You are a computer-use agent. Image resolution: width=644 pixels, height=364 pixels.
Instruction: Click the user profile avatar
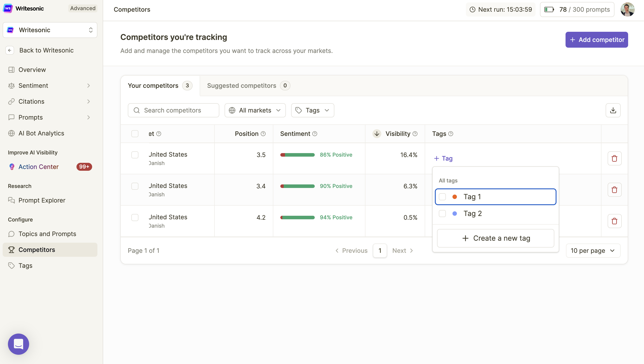(x=627, y=9)
